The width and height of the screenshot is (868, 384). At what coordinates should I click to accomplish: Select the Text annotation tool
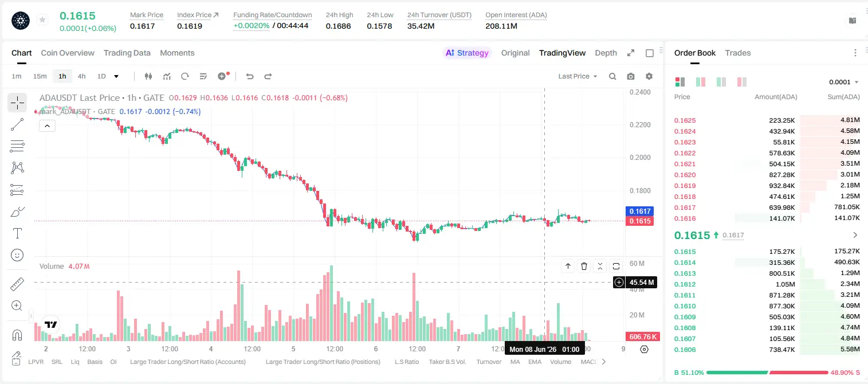17,233
